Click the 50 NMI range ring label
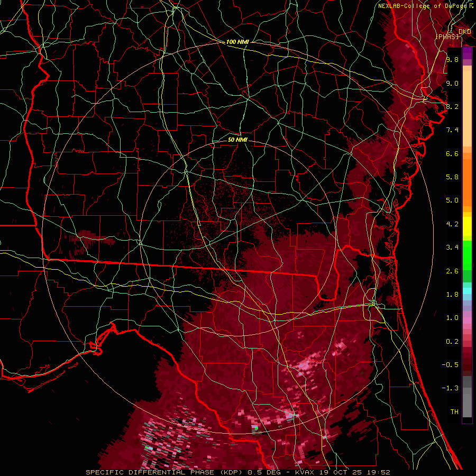 pos(237,140)
